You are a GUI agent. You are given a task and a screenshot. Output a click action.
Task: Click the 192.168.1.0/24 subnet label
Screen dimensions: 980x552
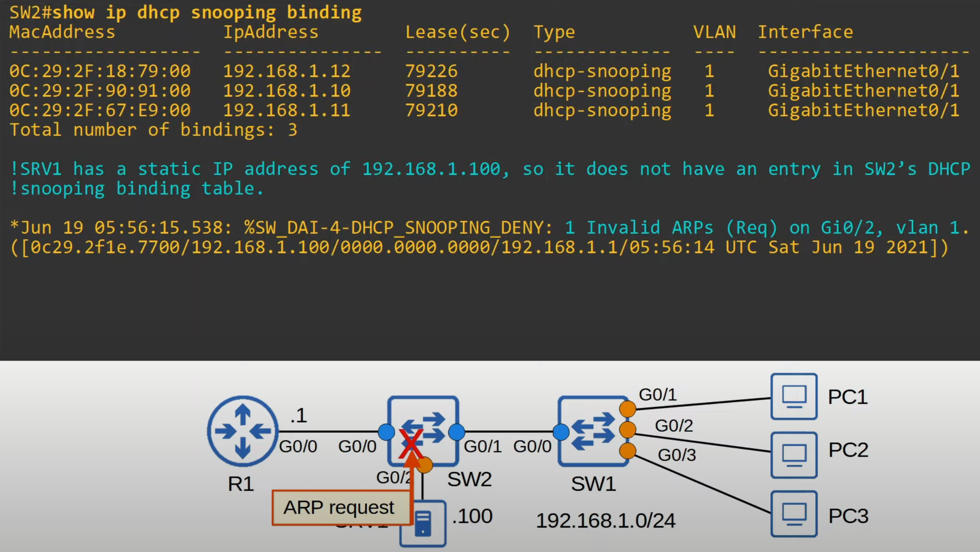(606, 520)
